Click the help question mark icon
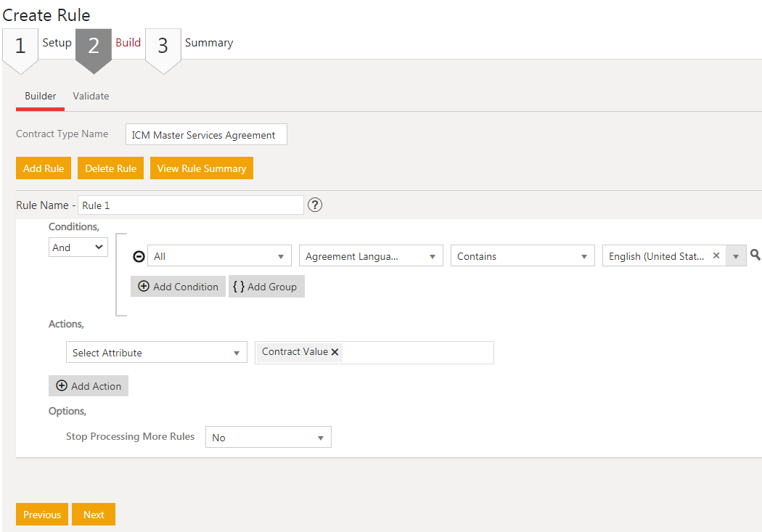 (315, 205)
